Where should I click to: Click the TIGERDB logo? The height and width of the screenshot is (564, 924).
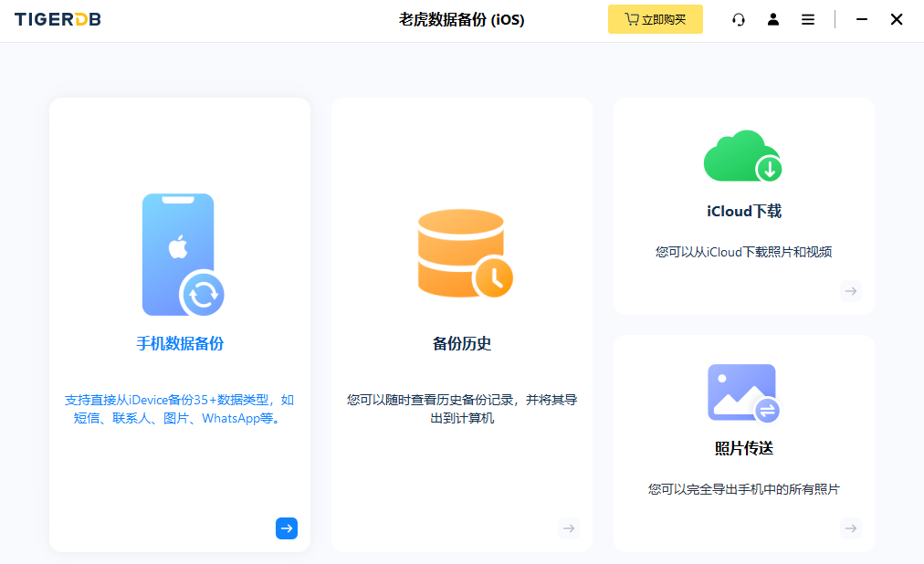[58, 19]
